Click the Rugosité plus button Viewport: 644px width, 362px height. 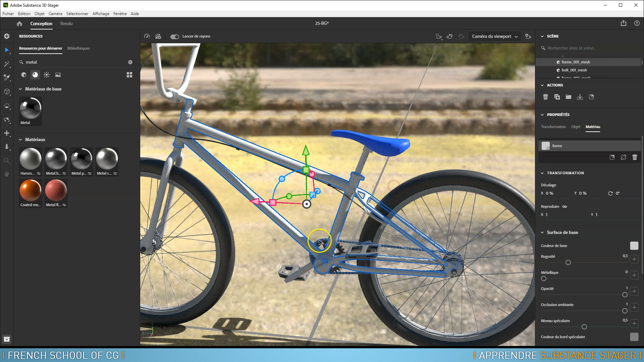pos(634,259)
